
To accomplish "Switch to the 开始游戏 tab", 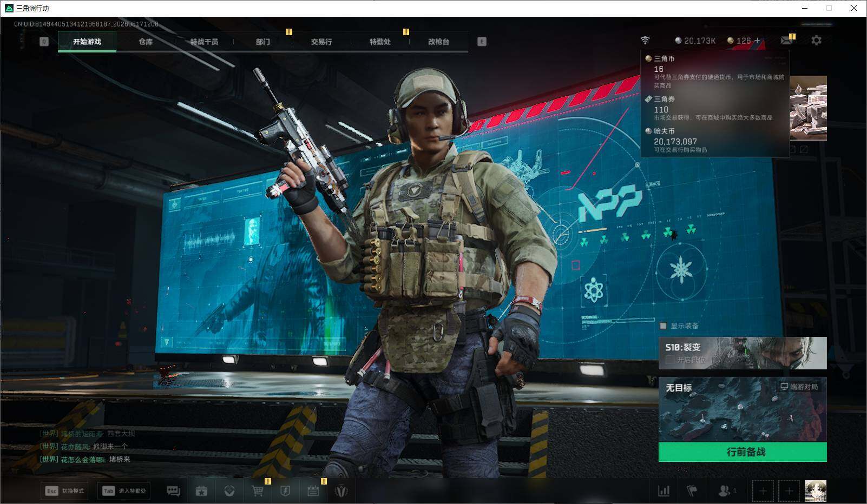I will pyautogui.click(x=87, y=42).
